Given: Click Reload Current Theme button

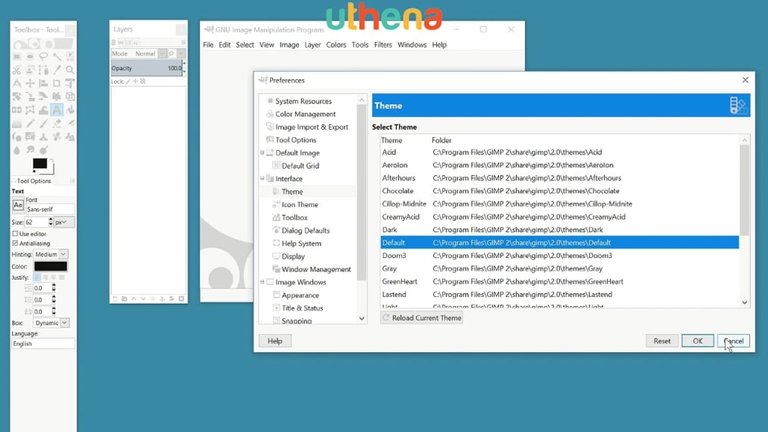Looking at the screenshot, I should tap(421, 318).
